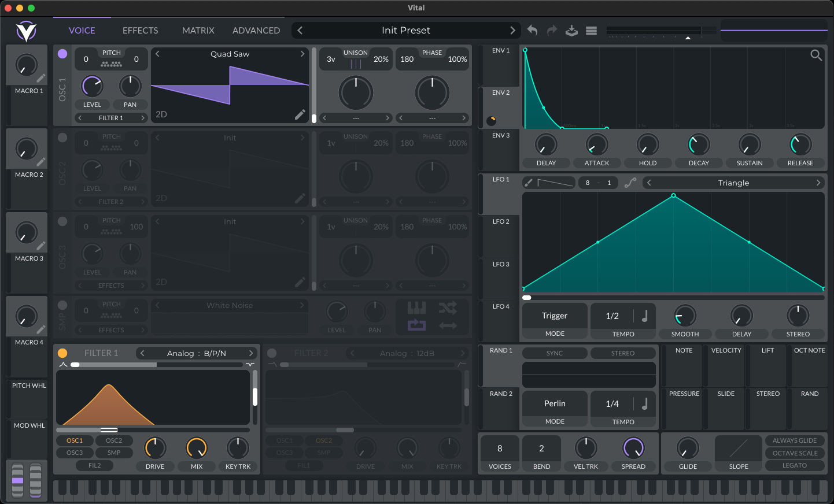Viewport: 834px width, 504px height.
Task: Enable OSC 2 power button
Action: tap(62, 138)
